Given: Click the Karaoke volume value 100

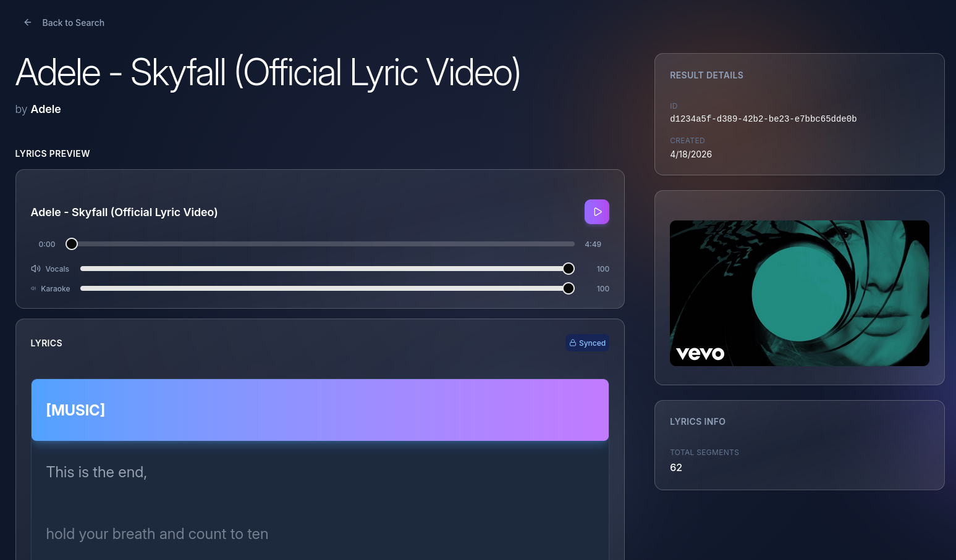Looking at the screenshot, I should pyautogui.click(x=603, y=288).
